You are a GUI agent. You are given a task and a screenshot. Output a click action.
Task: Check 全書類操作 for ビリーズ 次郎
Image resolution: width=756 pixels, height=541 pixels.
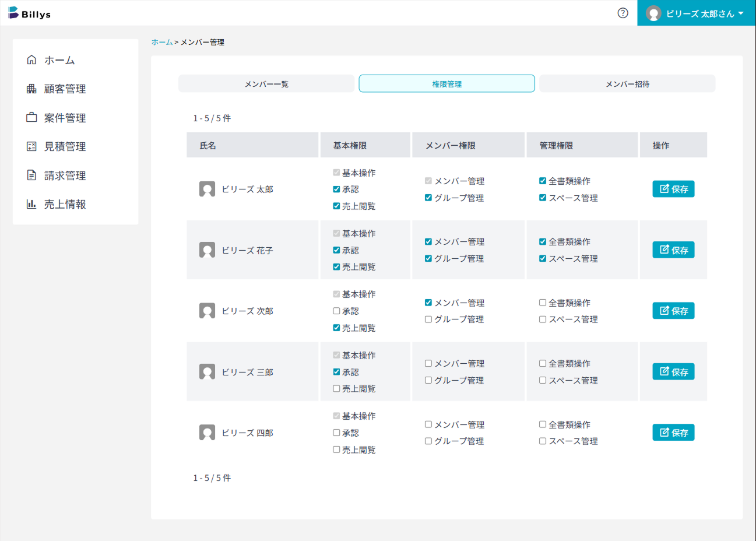tap(543, 303)
